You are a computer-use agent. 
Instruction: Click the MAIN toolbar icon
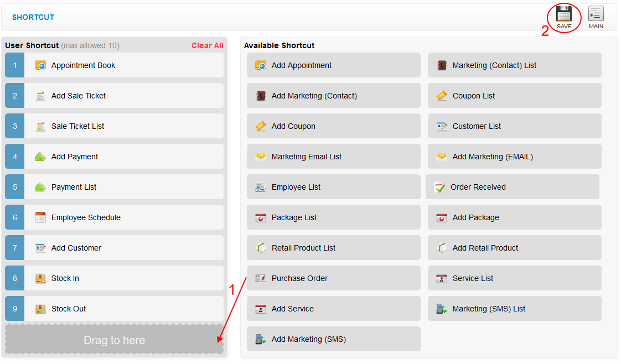596,14
